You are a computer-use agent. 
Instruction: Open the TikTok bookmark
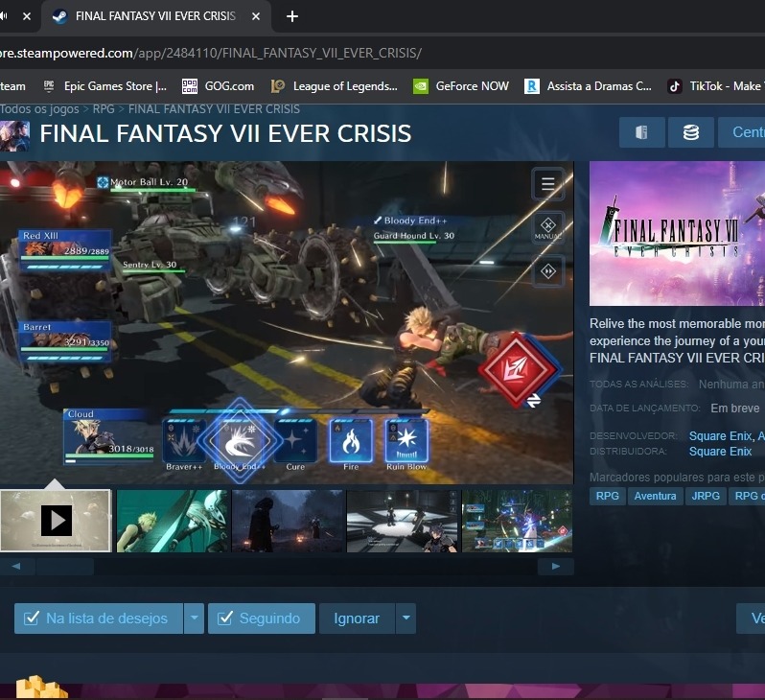point(714,85)
